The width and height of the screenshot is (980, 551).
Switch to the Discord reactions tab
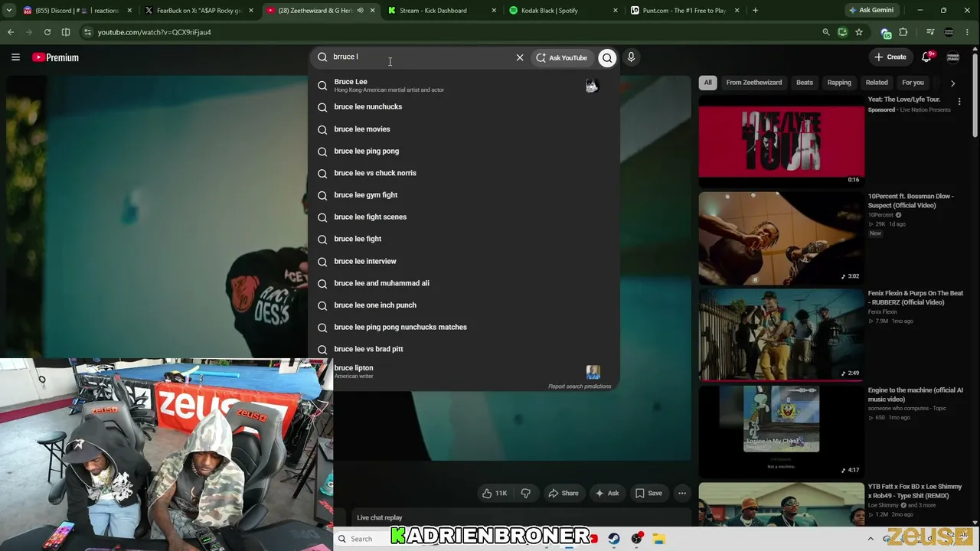(77, 11)
